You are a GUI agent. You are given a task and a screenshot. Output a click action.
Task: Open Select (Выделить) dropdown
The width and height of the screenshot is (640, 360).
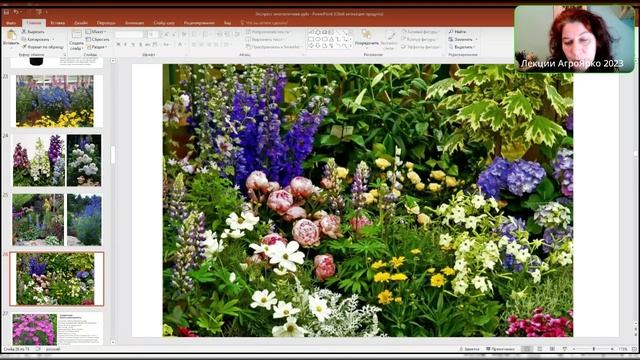coord(463,47)
